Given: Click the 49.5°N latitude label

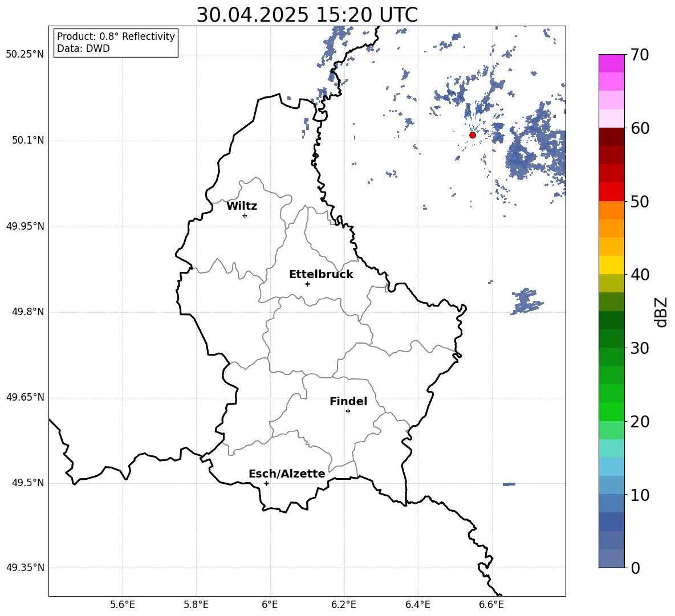Looking at the screenshot, I should (x=28, y=483).
